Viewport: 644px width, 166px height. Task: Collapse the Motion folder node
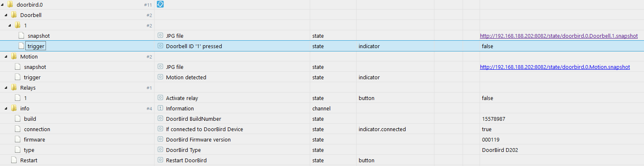pos(6,57)
